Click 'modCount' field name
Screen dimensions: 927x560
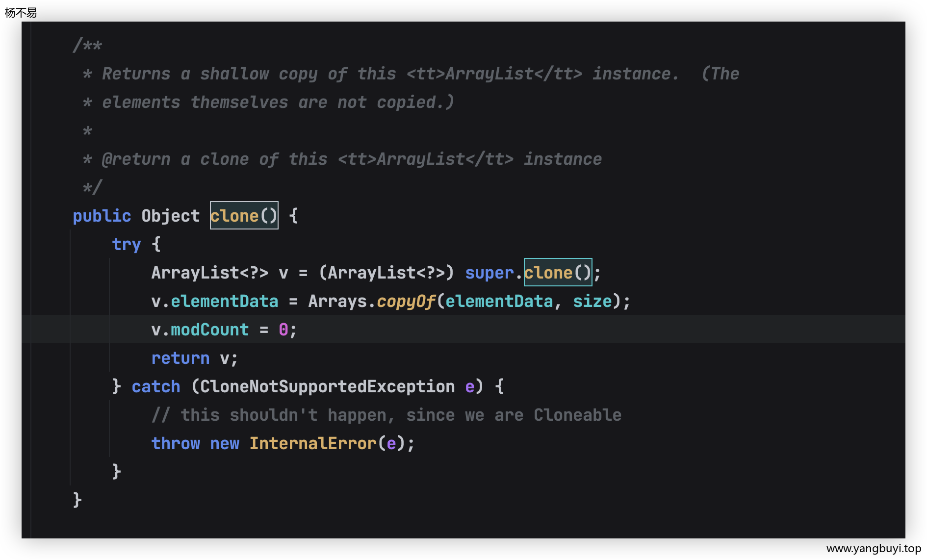210,329
